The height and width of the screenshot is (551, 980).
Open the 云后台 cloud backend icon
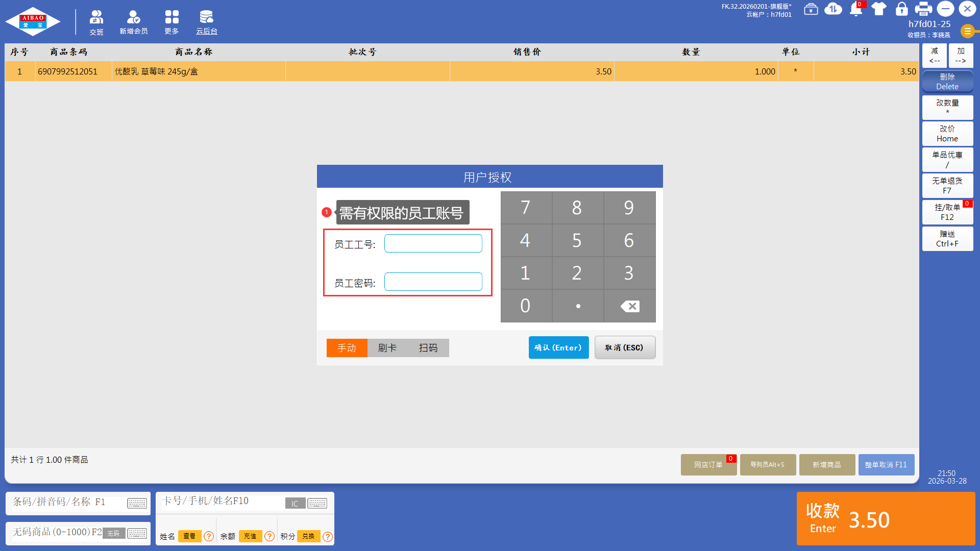pos(206,23)
